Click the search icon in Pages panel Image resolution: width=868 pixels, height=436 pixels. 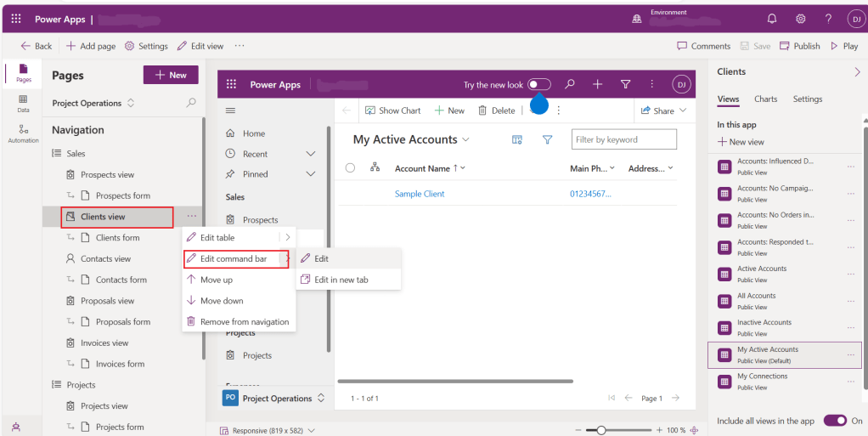coord(191,103)
